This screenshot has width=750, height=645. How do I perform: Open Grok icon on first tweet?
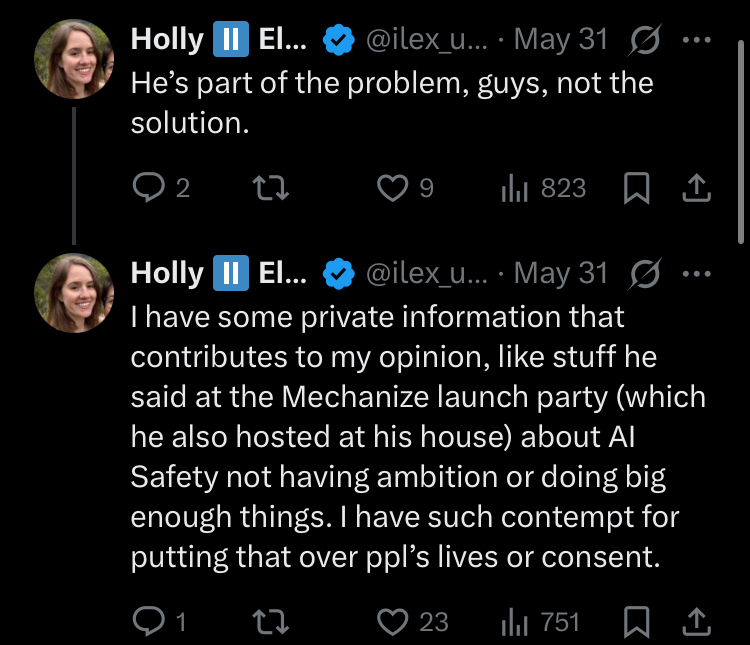645,40
